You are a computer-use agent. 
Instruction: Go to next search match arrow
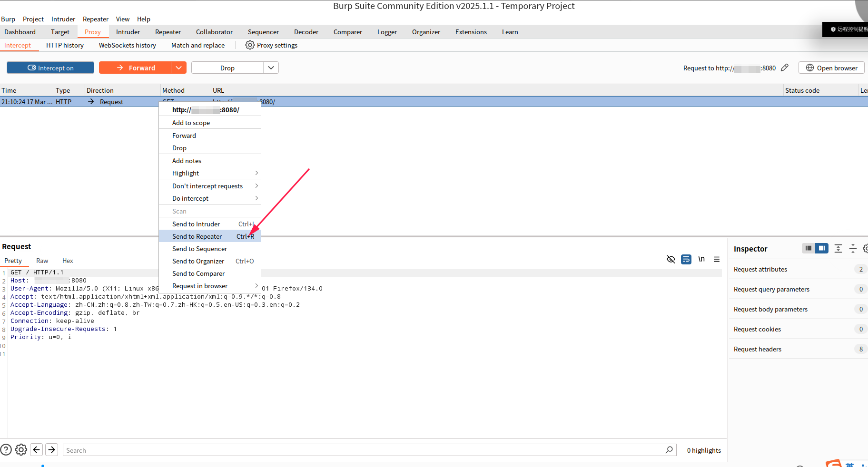pos(52,449)
